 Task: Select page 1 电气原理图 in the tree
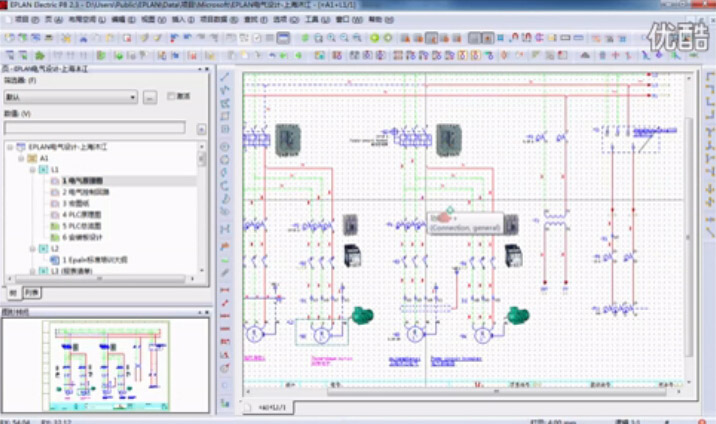click(x=82, y=181)
